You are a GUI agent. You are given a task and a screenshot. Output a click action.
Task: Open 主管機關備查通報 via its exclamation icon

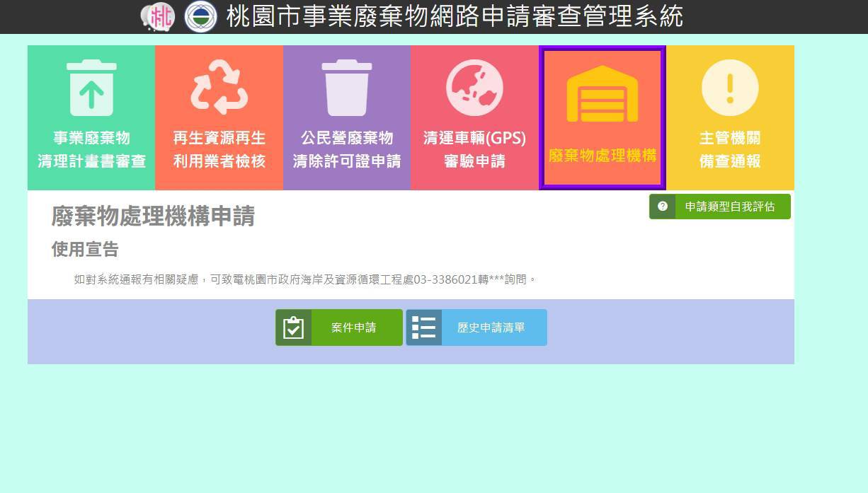[729, 86]
